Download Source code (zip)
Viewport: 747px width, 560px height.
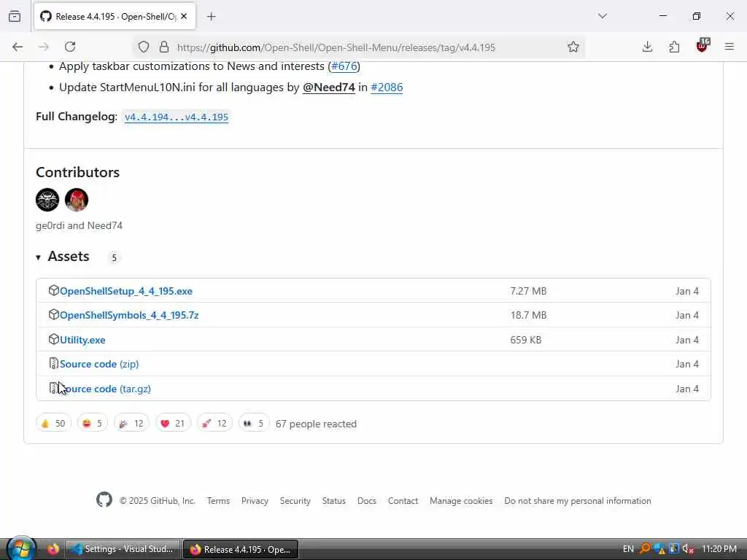(99, 364)
